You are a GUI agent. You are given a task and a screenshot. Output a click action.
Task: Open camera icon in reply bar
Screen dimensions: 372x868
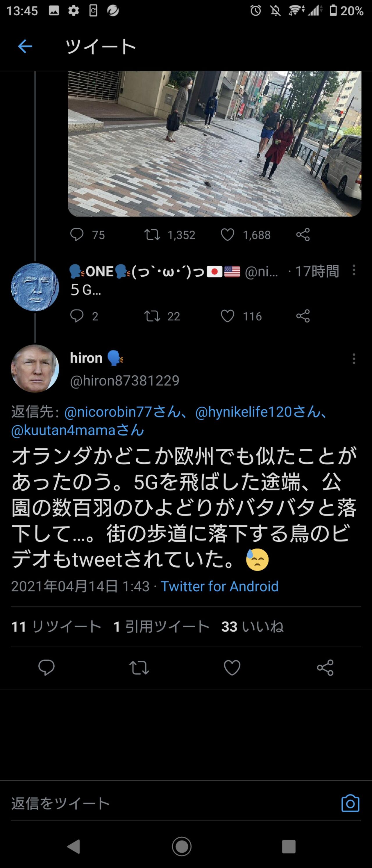coord(350,804)
